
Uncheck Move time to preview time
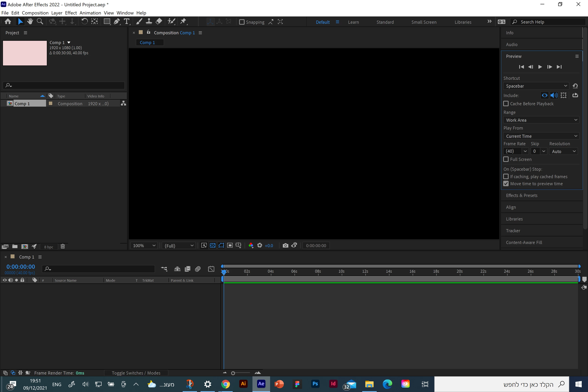pyautogui.click(x=506, y=184)
